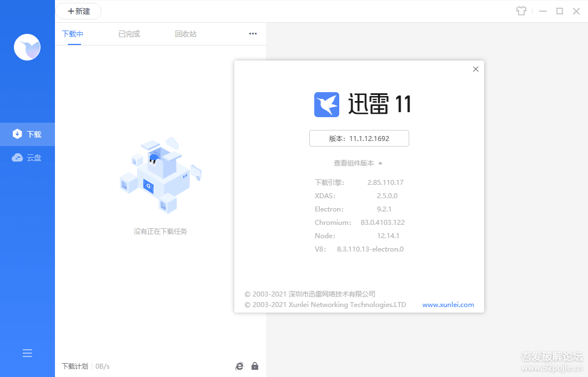The image size is (588, 377).
Task: Close the 迅雷 11 about dialog
Action: [475, 69]
